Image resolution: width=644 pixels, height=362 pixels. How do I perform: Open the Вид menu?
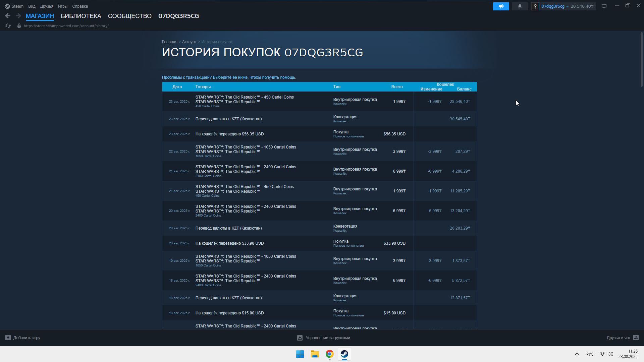[32, 6]
